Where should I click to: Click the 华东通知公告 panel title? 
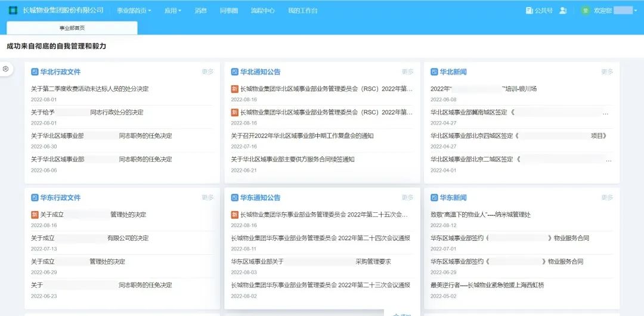coord(261,198)
